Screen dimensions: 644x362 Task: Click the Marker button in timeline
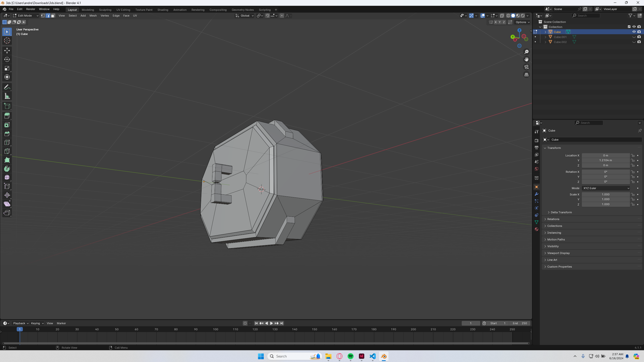pyautogui.click(x=61, y=323)
